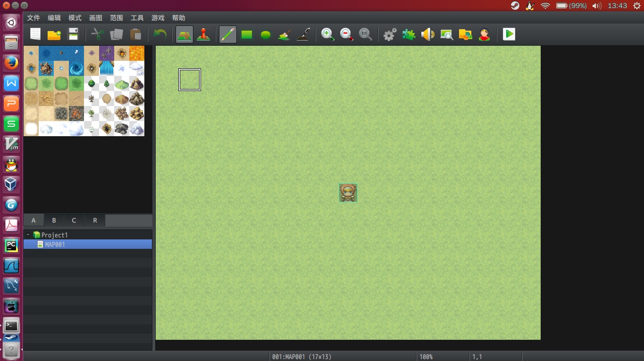
Task: Copy using the toolbar copy icon
Action: click(x=116, y=34)
